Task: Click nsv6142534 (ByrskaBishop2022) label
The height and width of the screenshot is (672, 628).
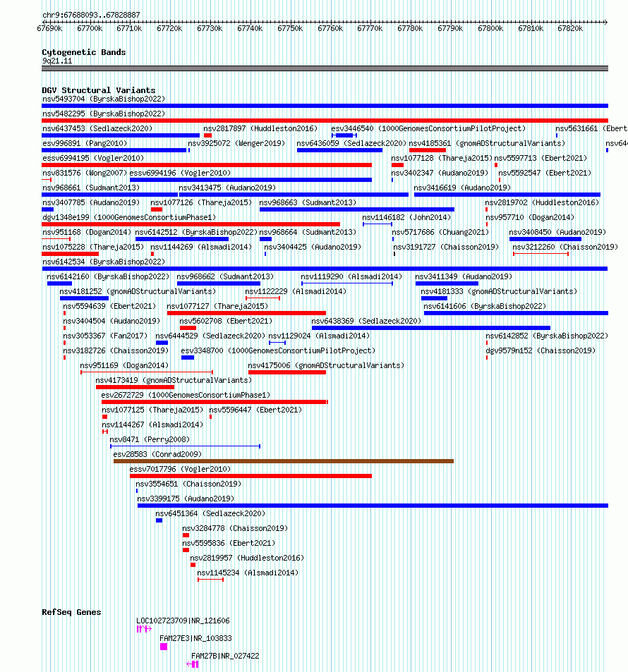Action: click(104, 262)
